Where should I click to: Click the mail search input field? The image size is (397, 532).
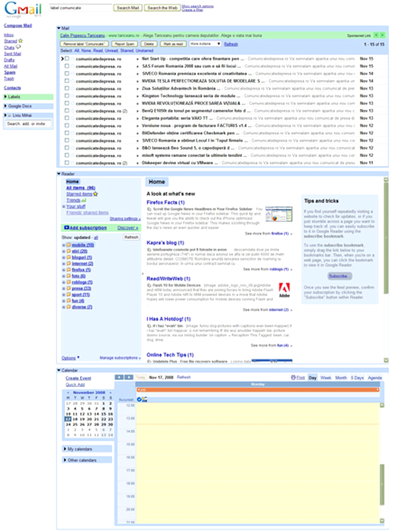tap(81, 8)
